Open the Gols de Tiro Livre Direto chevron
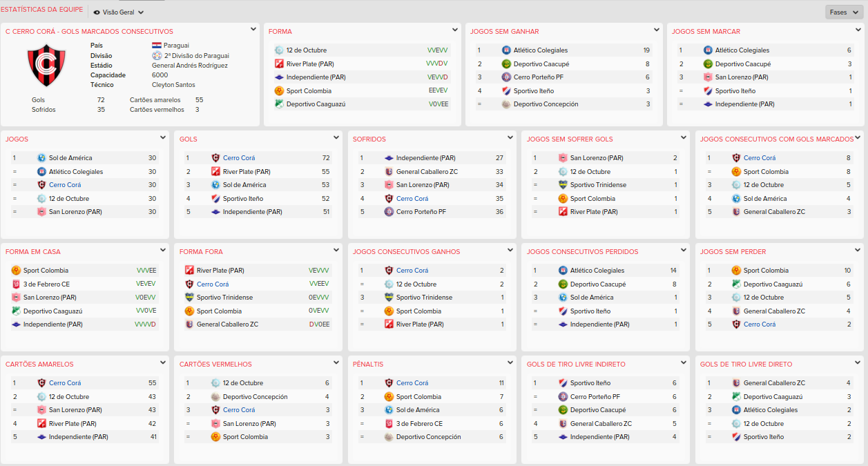Image resolution: width=868 pixels, height=466 pixels. pos(858,362)
